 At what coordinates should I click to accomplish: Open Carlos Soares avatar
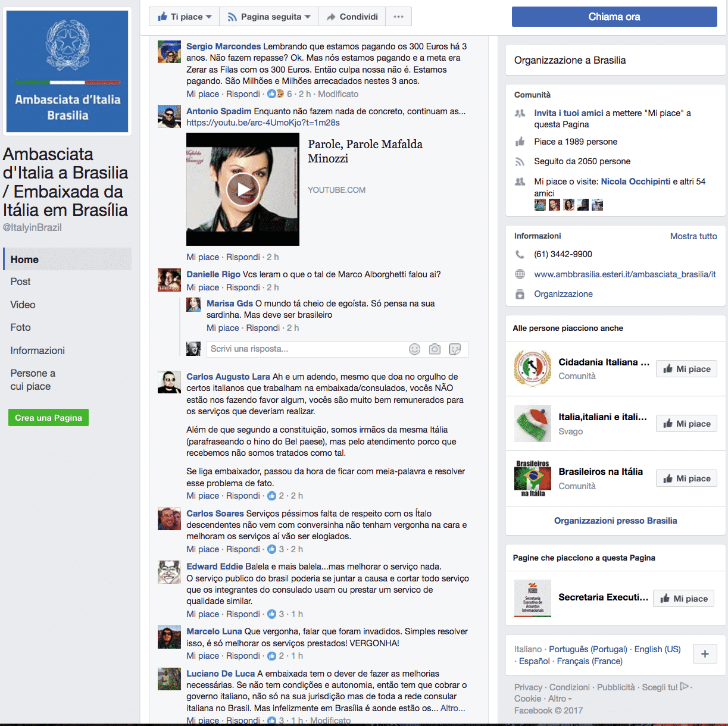coord(169,519)
